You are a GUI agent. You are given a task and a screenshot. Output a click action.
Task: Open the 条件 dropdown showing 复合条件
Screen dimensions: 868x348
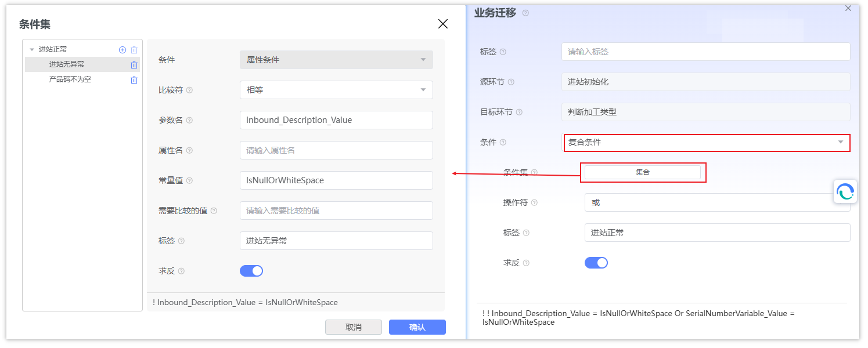tap(706, 142)
